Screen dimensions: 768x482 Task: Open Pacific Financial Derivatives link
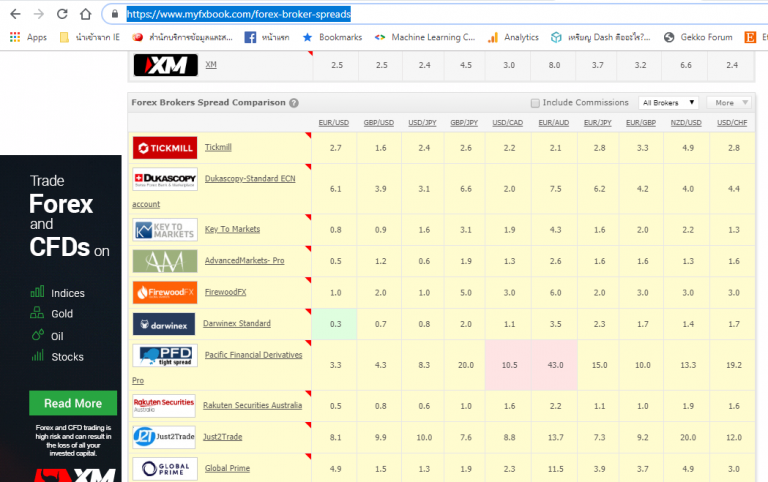pyautogui.click(x=253, y=355)
